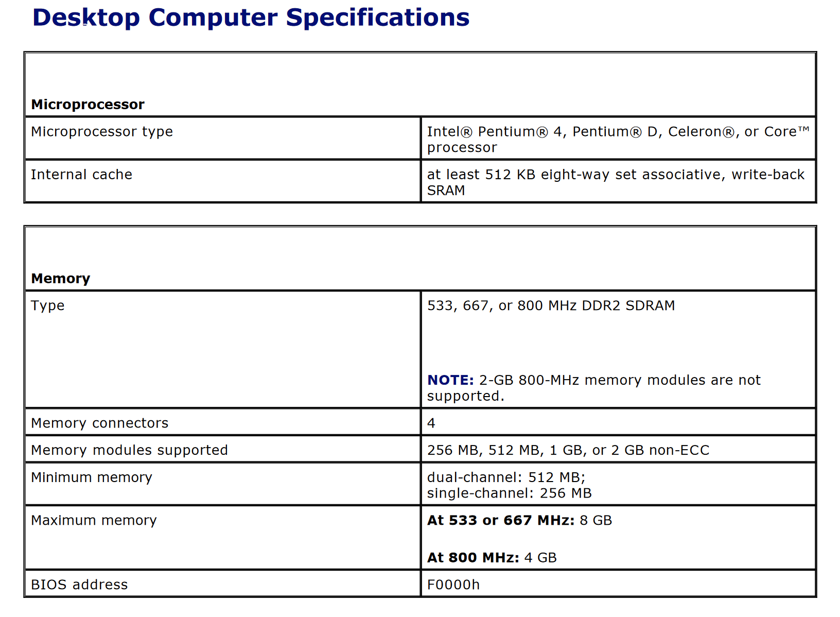Screen dimensions: 840x617
Task: Select the BIOS address label
Action: pyautogui.click(x=79, y=585)
